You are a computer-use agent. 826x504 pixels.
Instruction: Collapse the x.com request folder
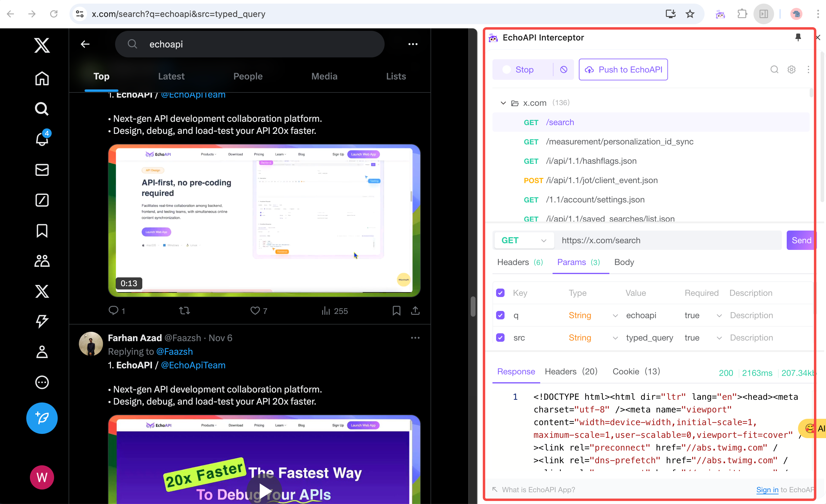point(503,103)
